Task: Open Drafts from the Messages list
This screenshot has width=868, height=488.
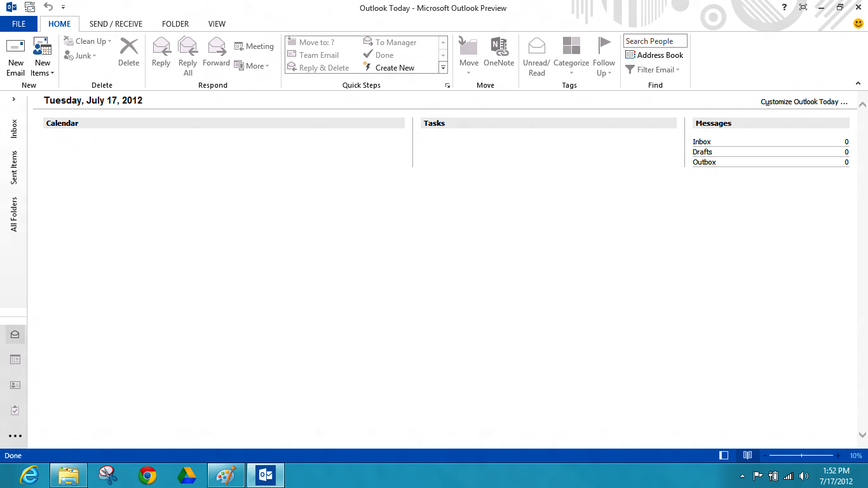Action: (702, 152)
